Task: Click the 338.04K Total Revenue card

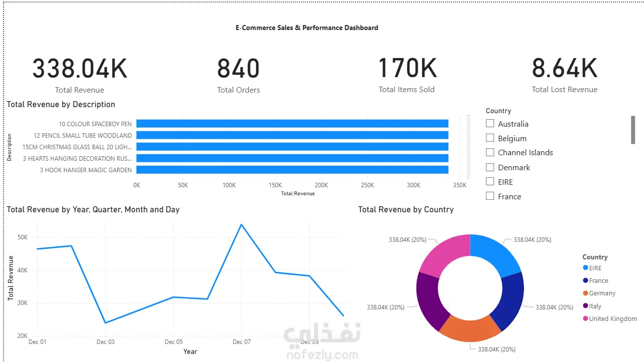Action: [80, 75]
